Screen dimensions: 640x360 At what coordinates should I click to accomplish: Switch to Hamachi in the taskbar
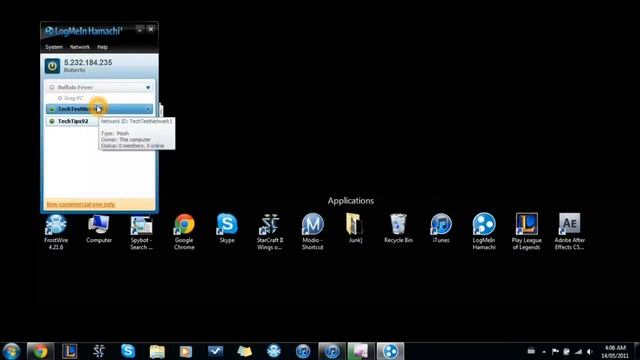point(390,351)
